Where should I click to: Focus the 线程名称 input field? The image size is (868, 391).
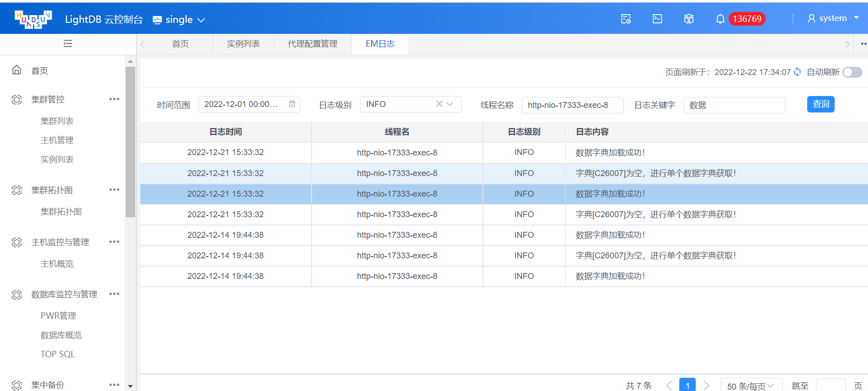(x=572, y=105)
